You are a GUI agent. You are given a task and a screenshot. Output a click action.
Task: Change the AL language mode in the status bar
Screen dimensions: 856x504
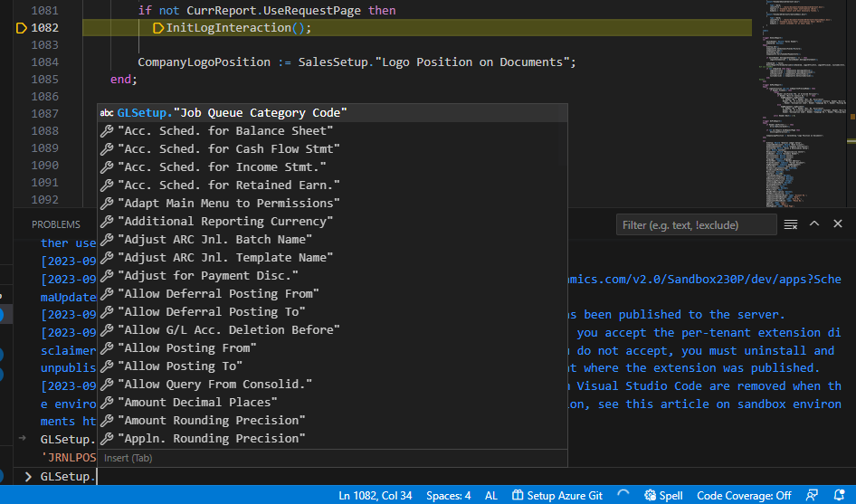[x=490, y=495]
